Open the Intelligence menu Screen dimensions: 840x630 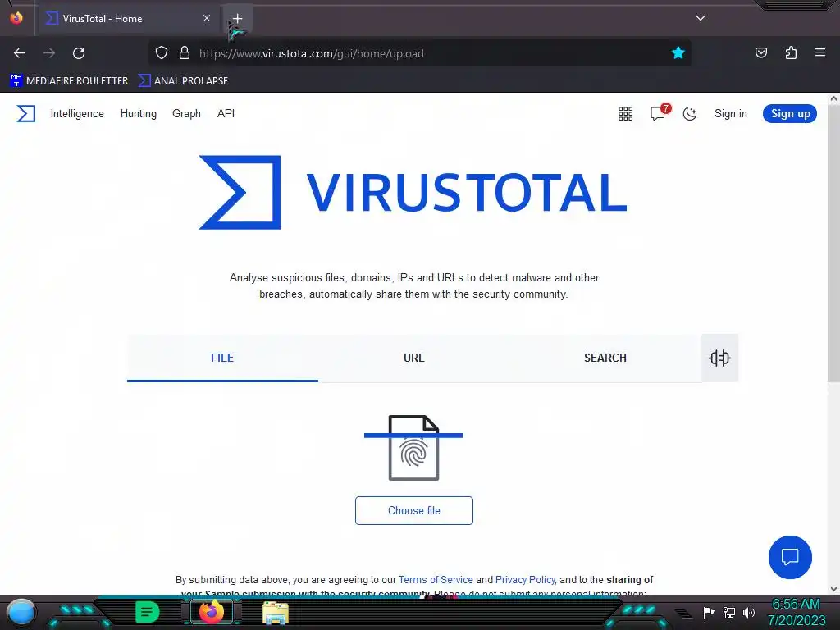pyautogui.click(x=77, y=113)
